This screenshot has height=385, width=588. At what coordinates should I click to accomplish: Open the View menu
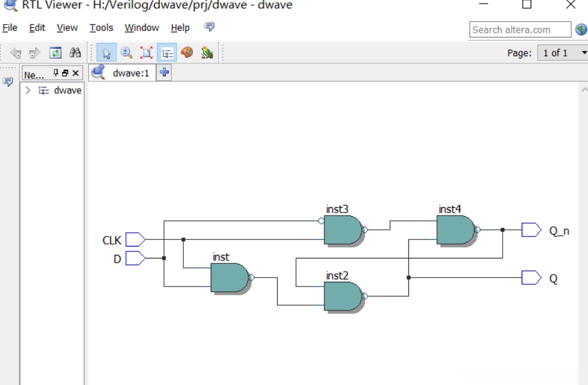(67, 27)
